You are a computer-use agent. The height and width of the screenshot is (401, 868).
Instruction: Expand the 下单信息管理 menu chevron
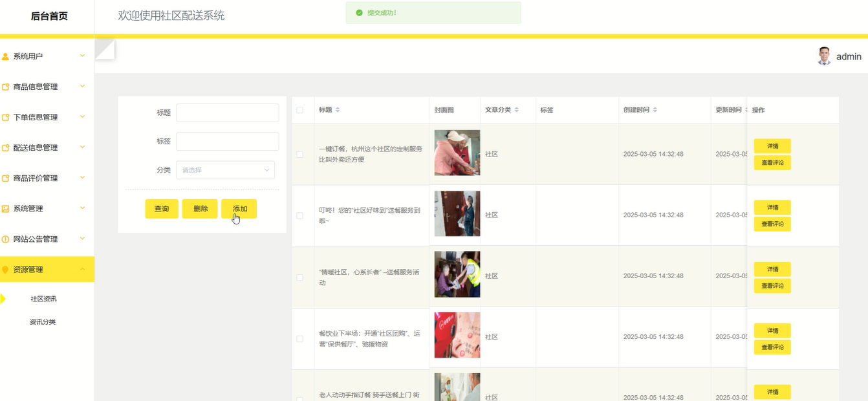pyautogui.click(x=82, y=116)
